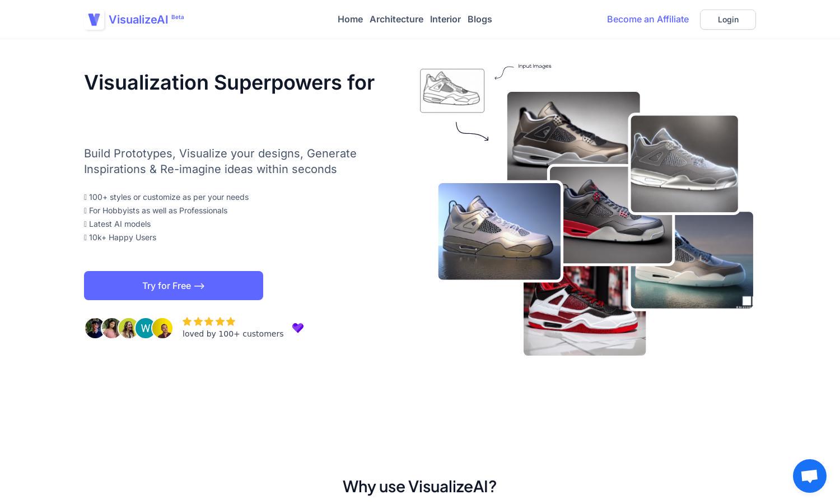
Task: Select the glowing white sneaker image
Action: point(684,164)
